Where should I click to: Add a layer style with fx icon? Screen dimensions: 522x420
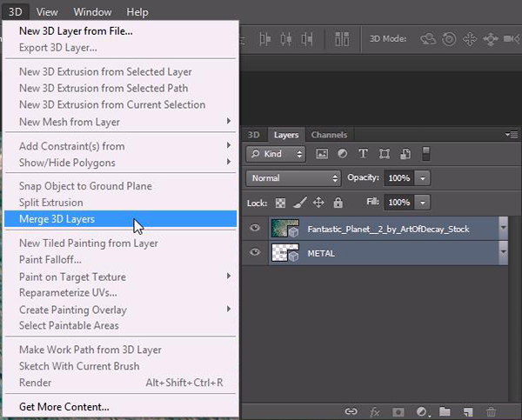[x=375, y=410]
